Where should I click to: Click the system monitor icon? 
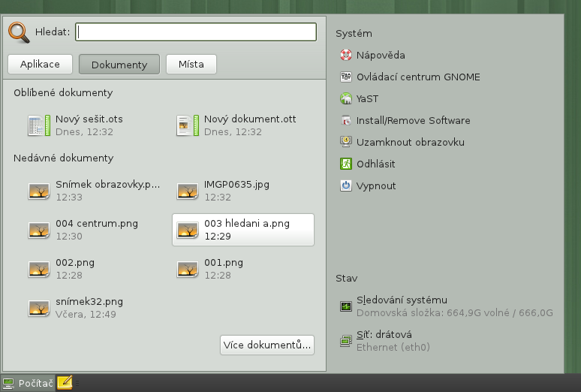(x=346, y=306)
